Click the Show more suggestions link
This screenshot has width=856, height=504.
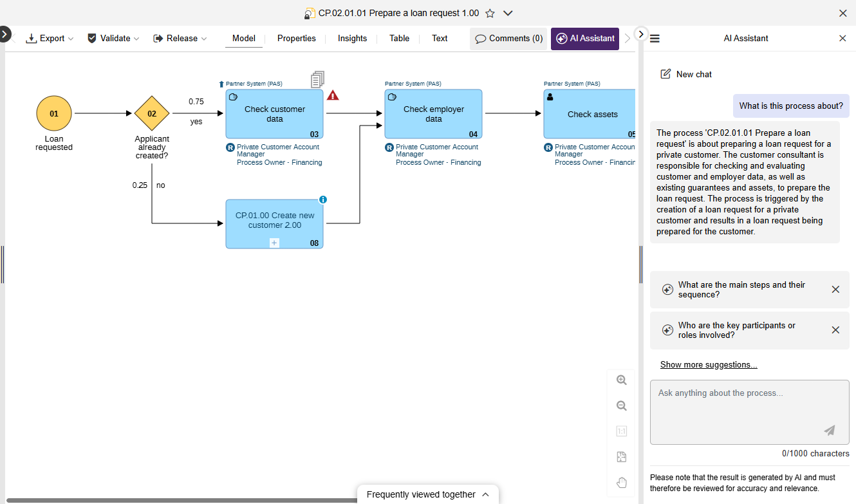pyautogui.click(x=709, y=364)
